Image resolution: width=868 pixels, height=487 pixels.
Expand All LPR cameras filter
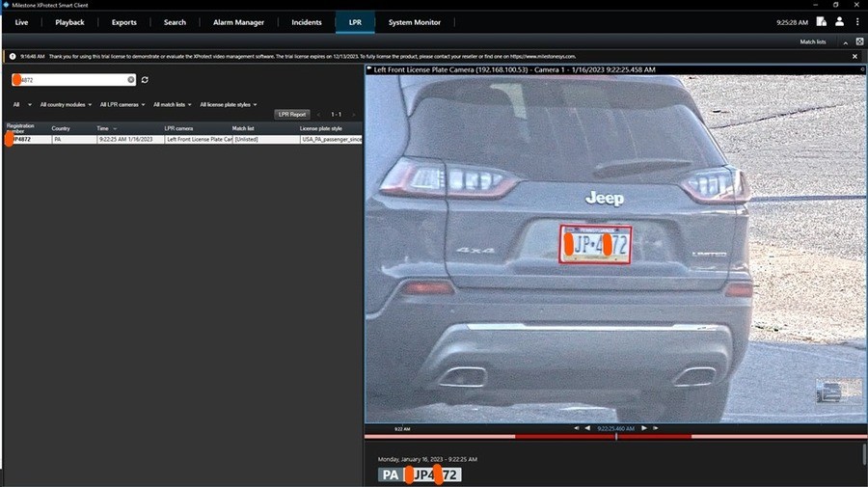click(122, 104)
